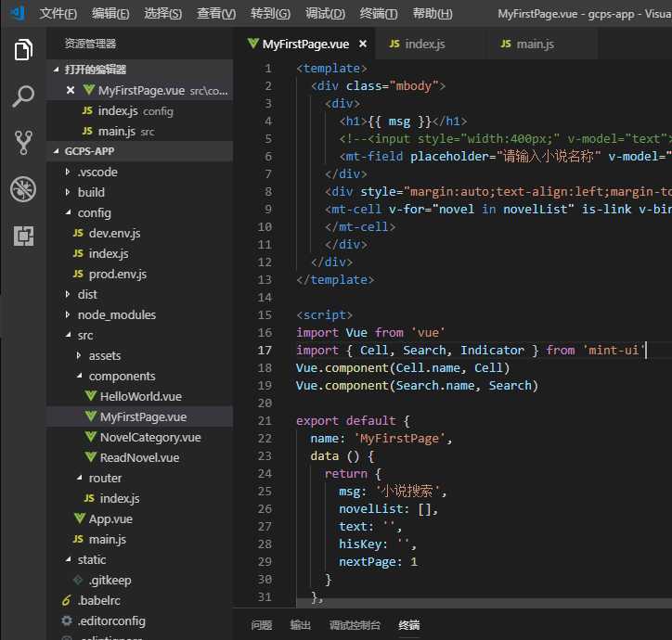Close MyFirstPage.vue in open editors list
Image resolution: width=672 pixels, height=640 pixels.
[x=71, y=90]
